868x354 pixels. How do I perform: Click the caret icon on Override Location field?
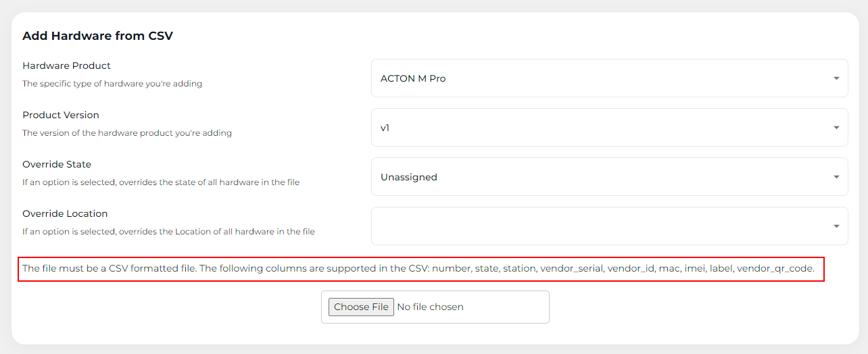(x=836, y=226)
